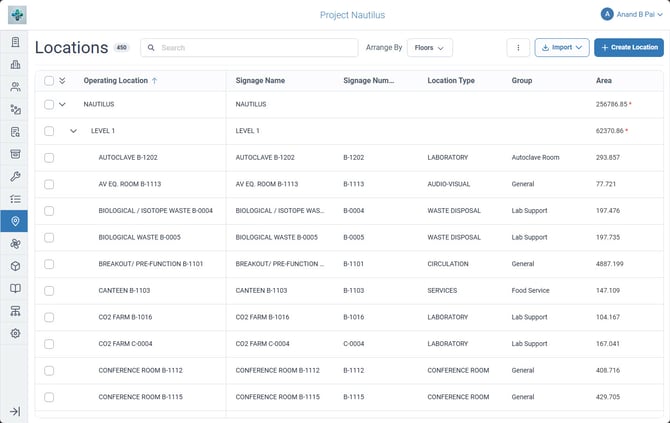Click the people/users sidebar icon
Screen dimensions: 670x423
pyautogui.click(x=15, y=87)
